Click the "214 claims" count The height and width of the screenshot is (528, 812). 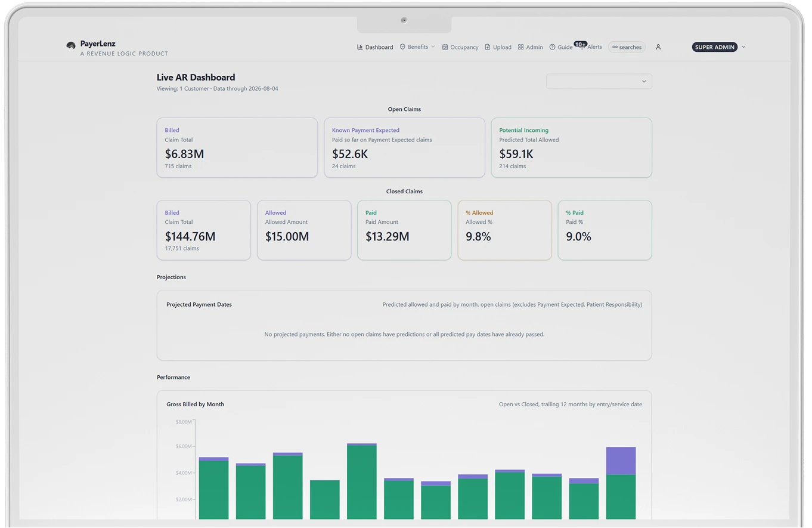click(x=513, y=166)
